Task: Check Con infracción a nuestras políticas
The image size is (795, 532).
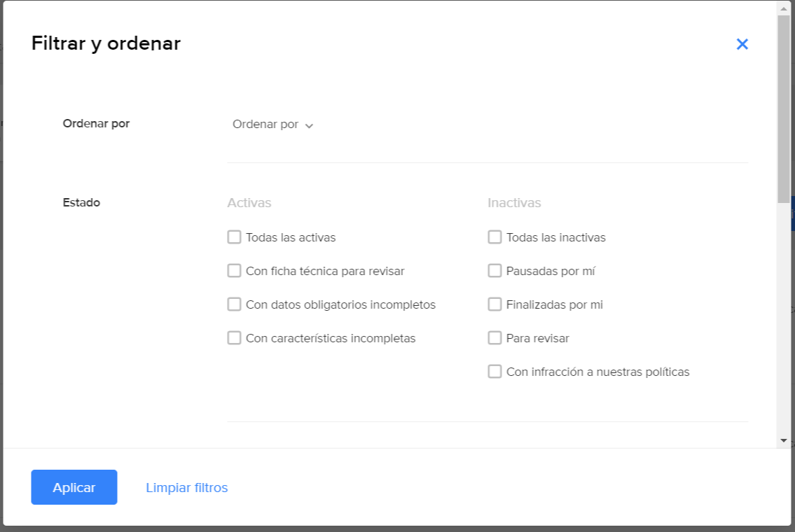Action: (x=495, y=372)
